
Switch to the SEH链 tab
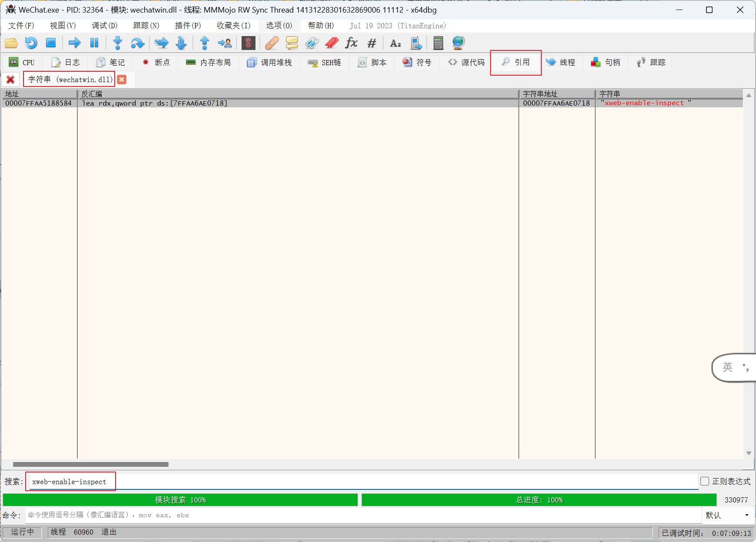tap(325, 63)
